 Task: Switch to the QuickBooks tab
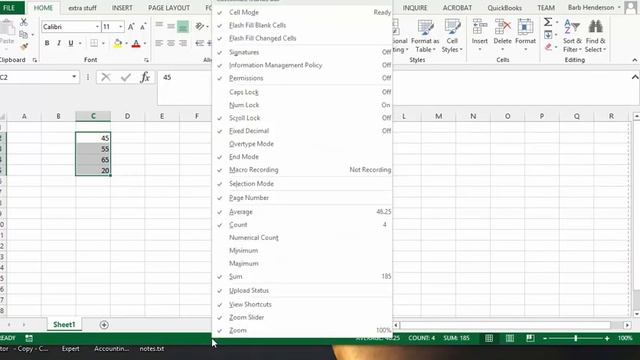click(x=504, y=8)
